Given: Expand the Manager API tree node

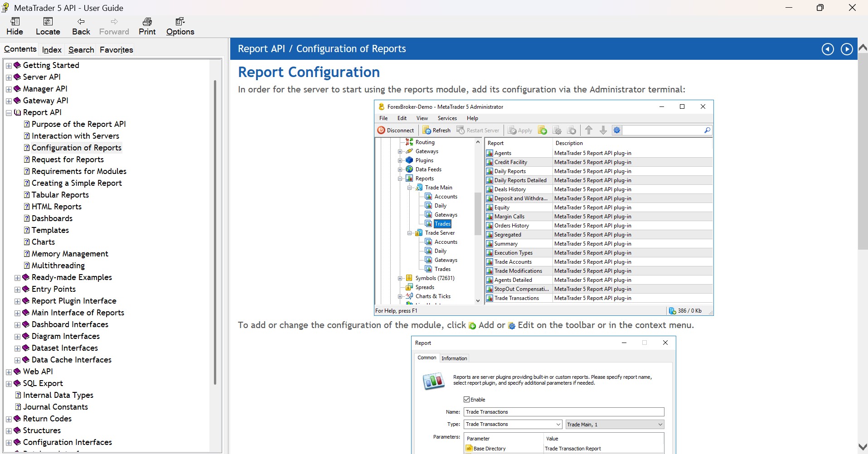Looking at the screenshot, I should pyautogui.click(x=9, y=89).
